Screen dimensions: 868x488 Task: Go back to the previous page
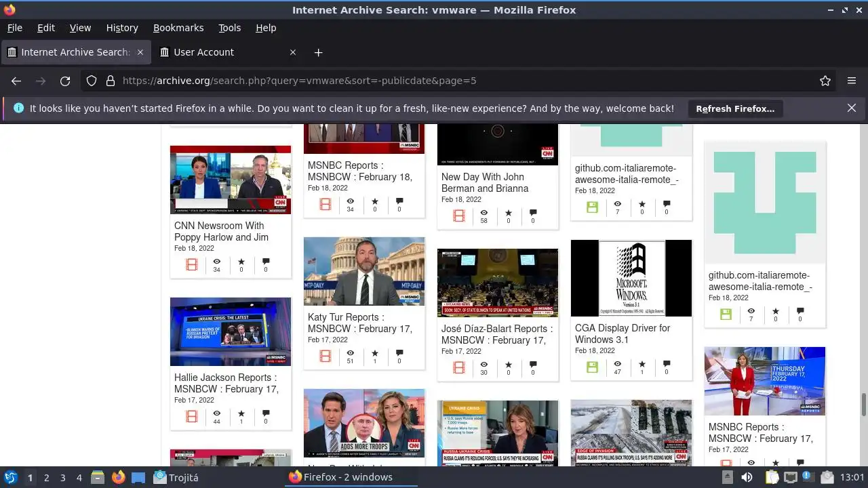(x=16, y=81)
